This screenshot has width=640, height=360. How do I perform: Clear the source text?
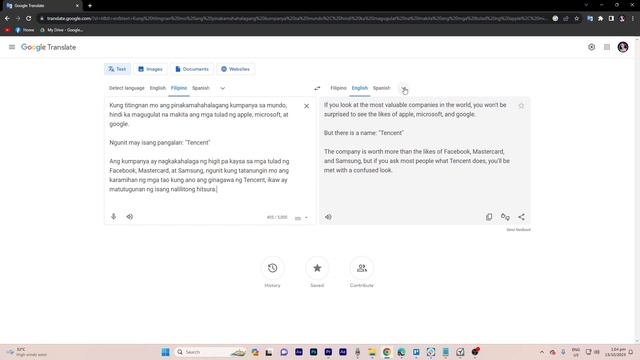coord(307,106)
